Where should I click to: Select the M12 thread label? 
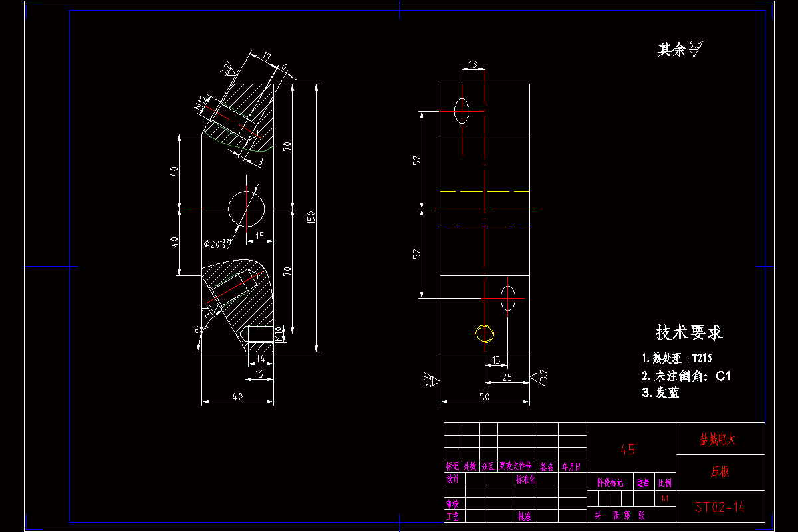[x=201, y=103]
